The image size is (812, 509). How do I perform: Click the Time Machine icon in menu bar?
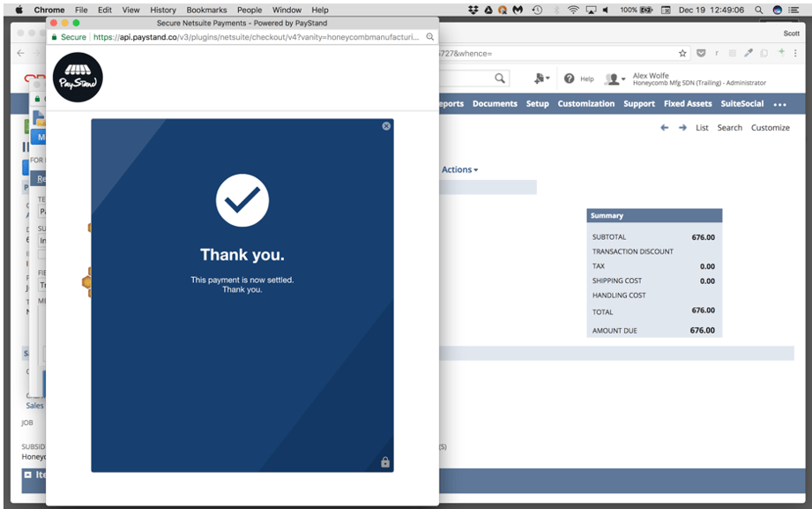click(x=538, y=10)
